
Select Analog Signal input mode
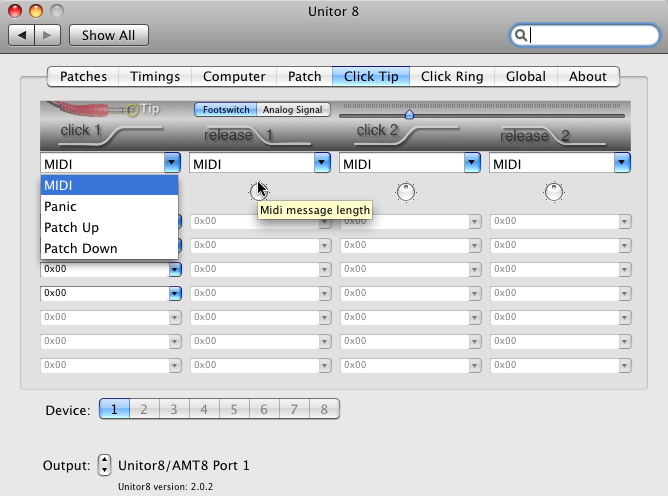tap(293, 110)
